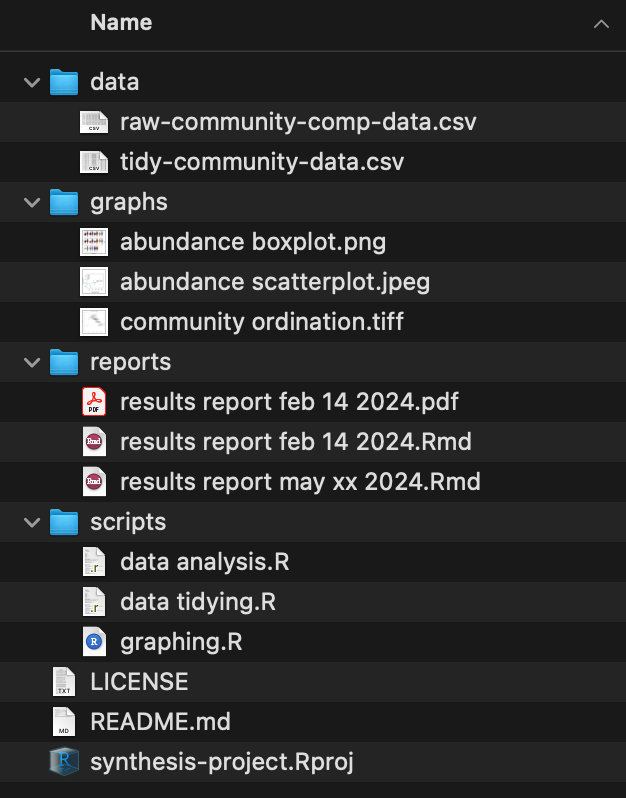Click the abundance boxplot.png thumbnail icon

tap(93, 242)
